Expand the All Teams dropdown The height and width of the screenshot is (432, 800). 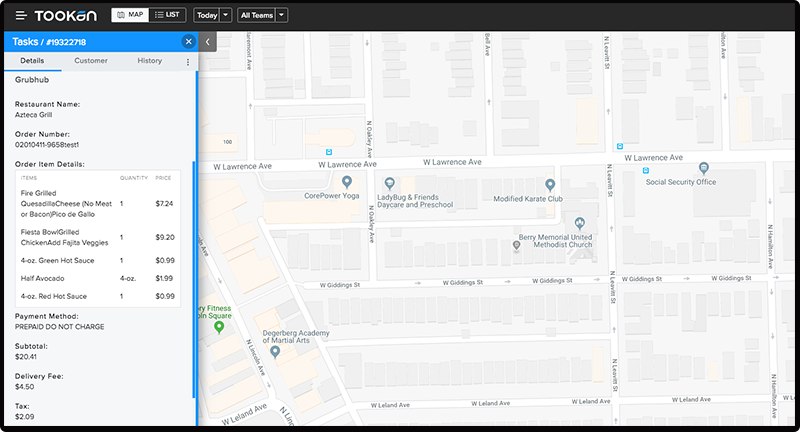pos(264,16)
